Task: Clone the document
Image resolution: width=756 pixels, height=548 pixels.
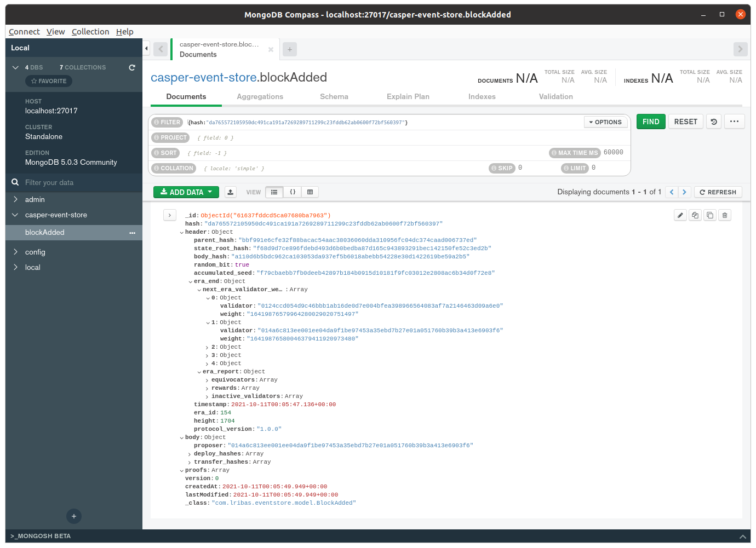Action: [x=710, y=215]
